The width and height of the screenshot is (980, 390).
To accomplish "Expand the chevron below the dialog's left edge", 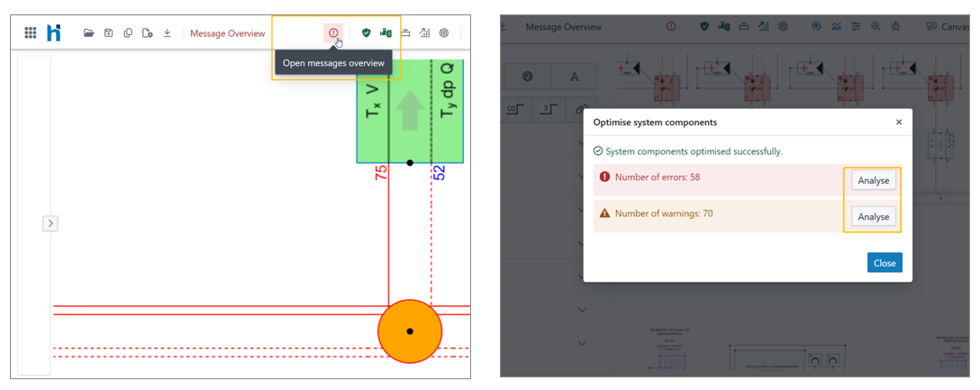I will point(582,310).
